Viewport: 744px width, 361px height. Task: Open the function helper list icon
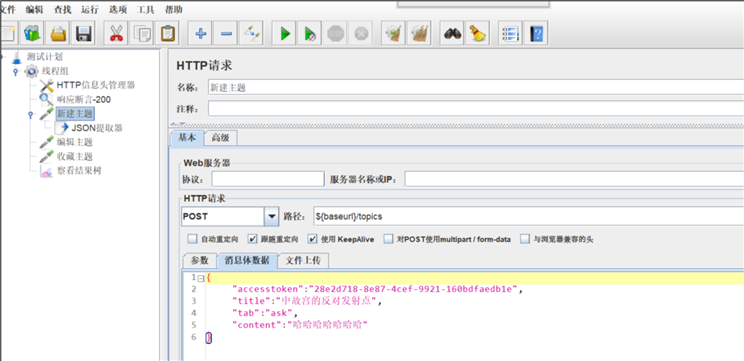511,33
